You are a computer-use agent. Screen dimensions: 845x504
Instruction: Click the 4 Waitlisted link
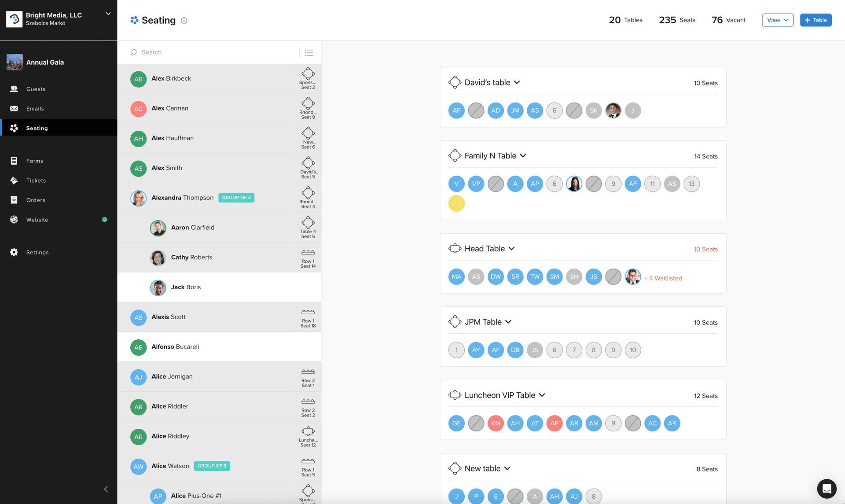(x=663, y=278)
